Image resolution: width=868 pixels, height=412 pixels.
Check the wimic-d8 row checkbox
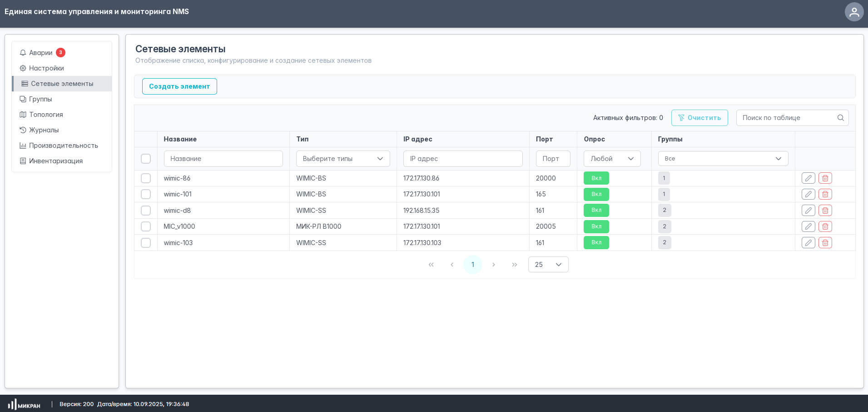point(146,211)
